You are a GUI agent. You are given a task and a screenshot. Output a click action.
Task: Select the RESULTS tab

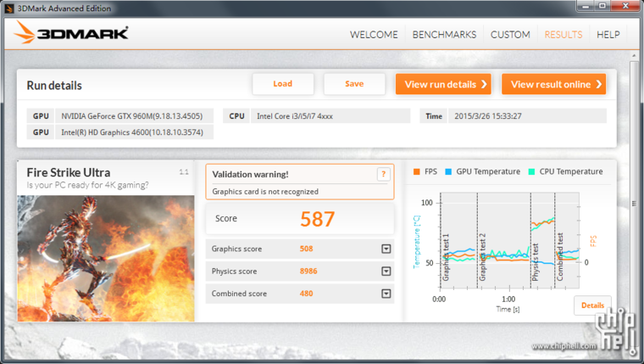point(563,35)
